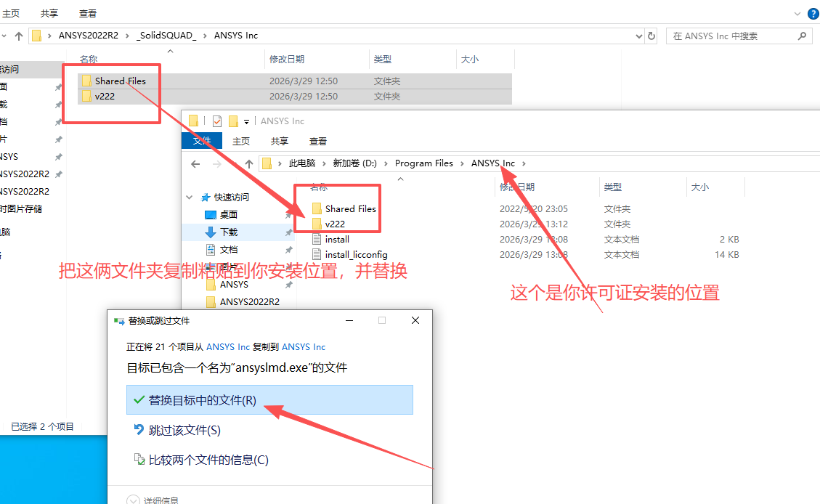Open the address bar dropdown arrow

[x=638, y=35]
